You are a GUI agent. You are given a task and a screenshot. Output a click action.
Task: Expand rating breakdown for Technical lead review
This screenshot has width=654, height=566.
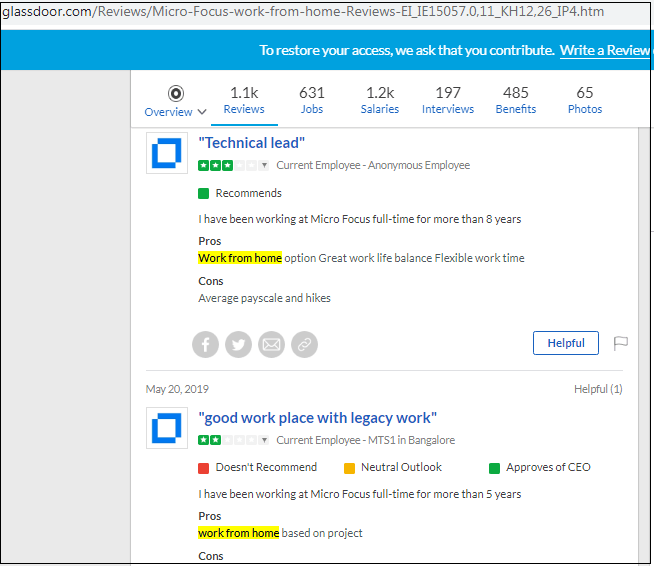pos(264,166)
